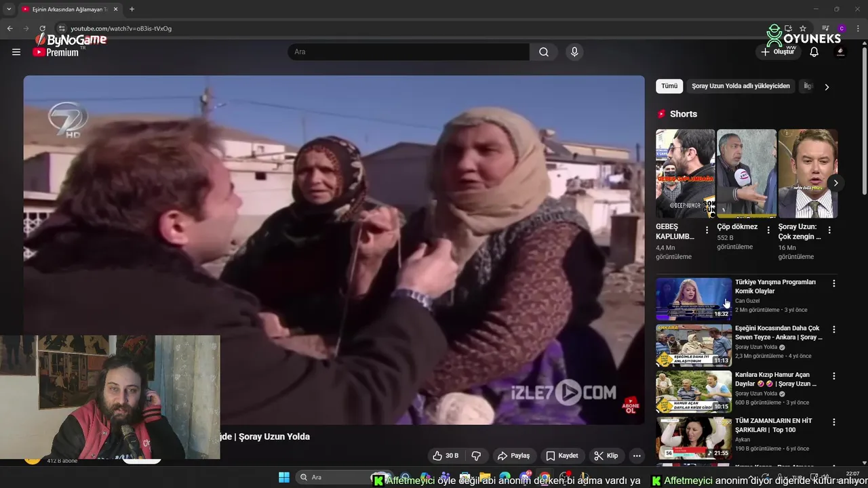Image resolution: width=868 pixels, height=488 pixels.
Task: Open Türkiye Yarışma Programları Komik Olaylar title
Action: (x=775, y=287)
